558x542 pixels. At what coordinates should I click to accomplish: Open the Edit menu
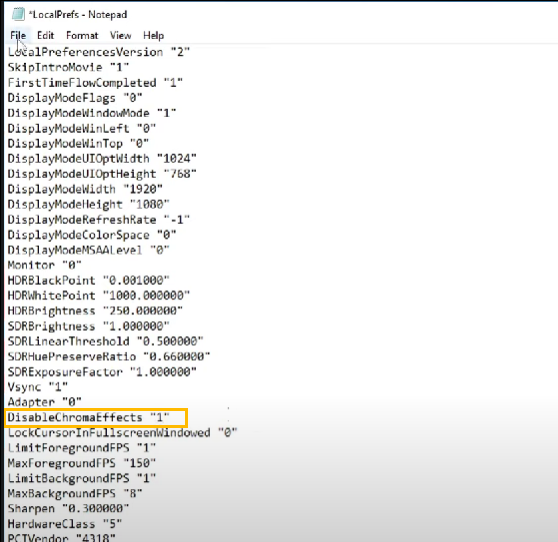[x=46, y=36]
